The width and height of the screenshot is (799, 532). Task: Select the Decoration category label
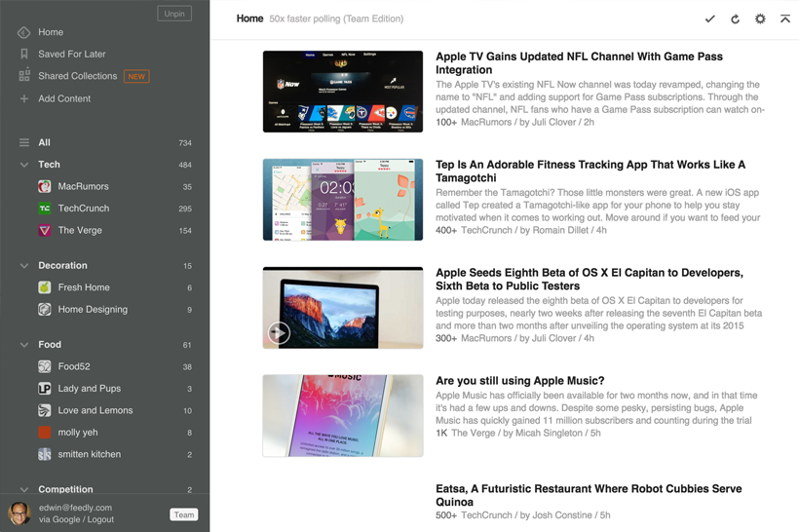62,265
